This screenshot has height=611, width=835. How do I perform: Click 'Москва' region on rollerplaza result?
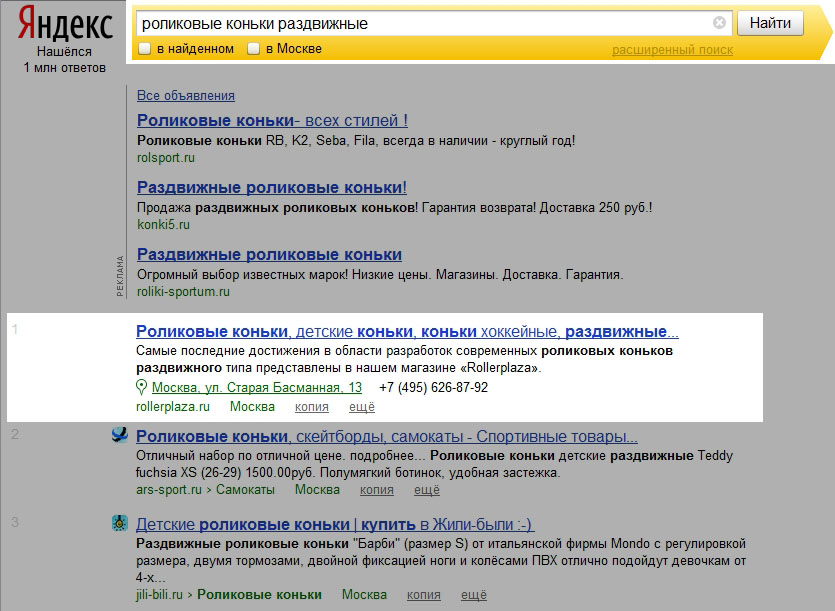[252, 407]
